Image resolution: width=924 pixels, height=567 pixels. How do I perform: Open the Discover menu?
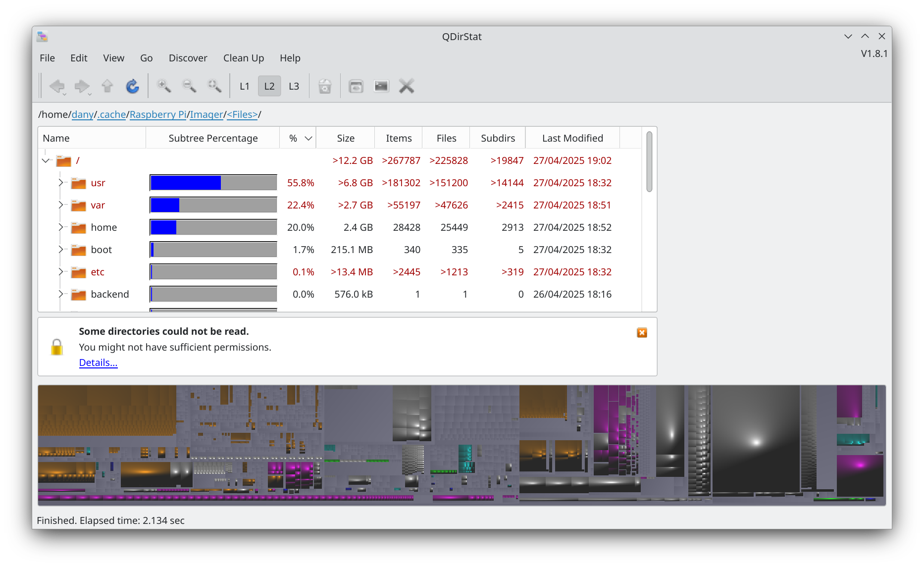click(x=188, y=58)
